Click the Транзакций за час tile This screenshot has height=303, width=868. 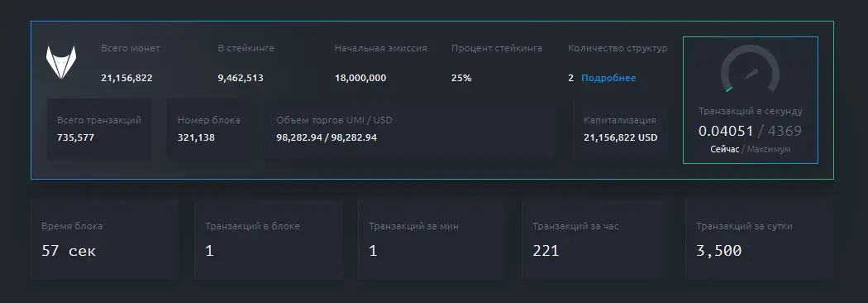pos(596,240)
